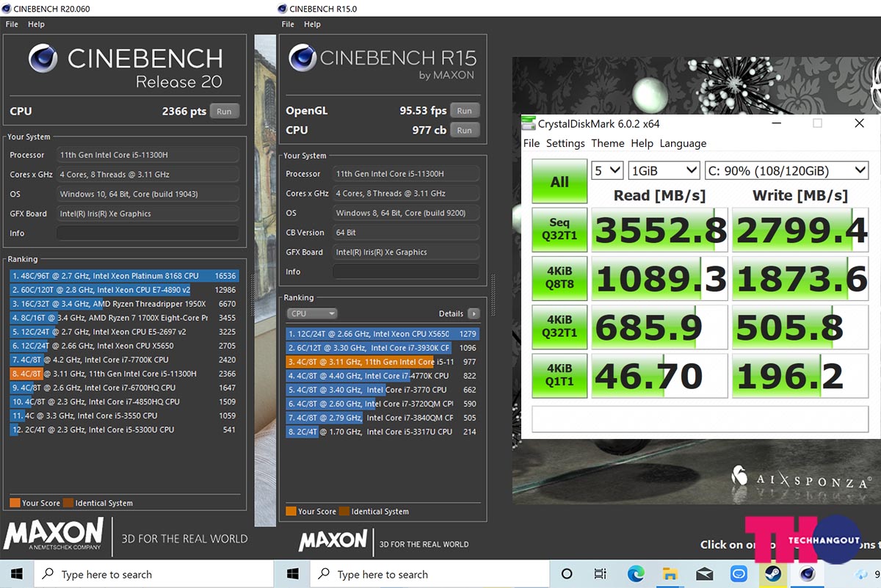Open CrystalDiskMark Settings menu
Viewport: 881px width, 588px height.
(x=565, y=143)
